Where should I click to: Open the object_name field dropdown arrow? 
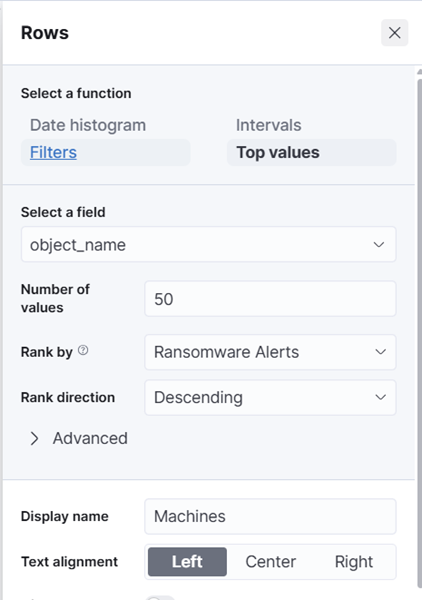379,245
